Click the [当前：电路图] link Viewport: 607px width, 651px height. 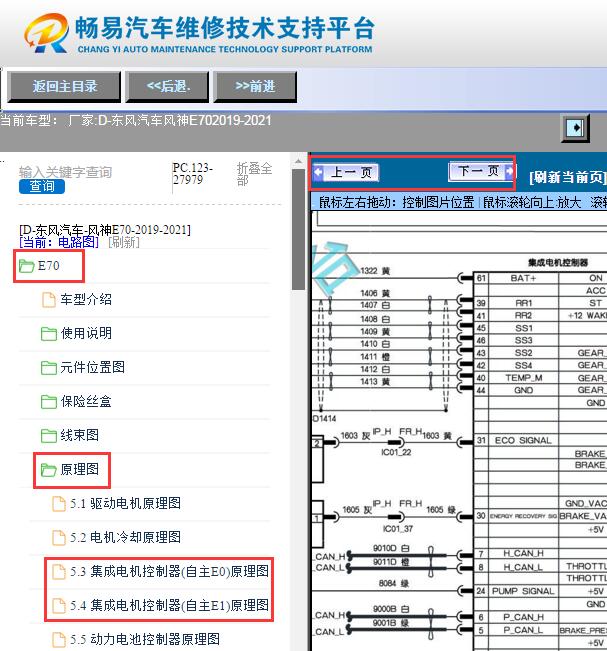tap(59, 242)
